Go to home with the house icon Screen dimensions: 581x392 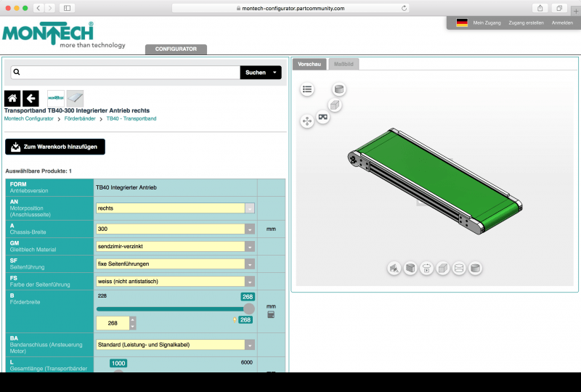click(x=12, y=98)
